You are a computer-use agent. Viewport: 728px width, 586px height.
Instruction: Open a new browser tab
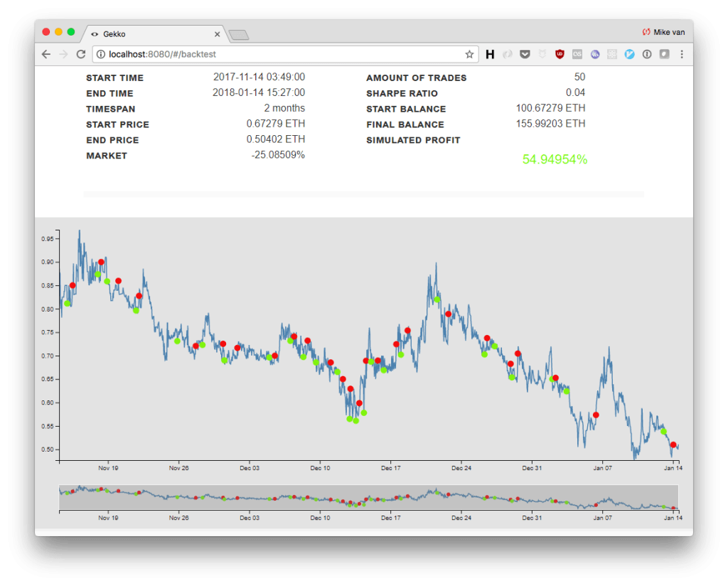[239, 34]
